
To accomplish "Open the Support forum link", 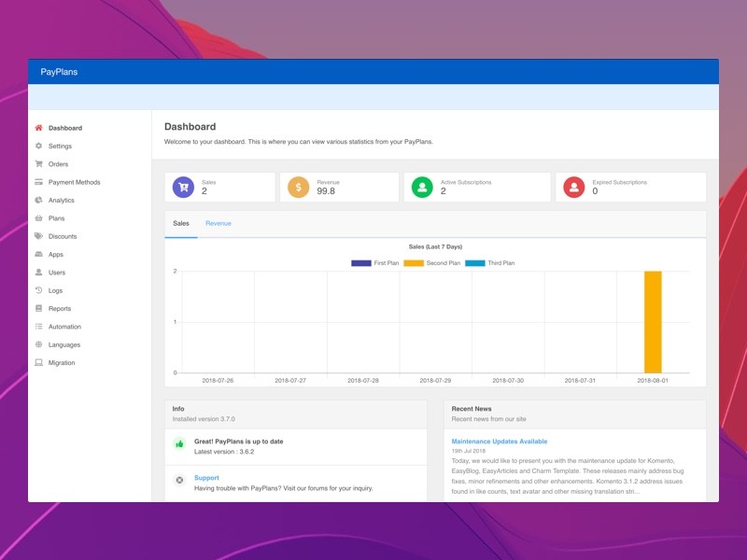I will pyautogui.click(x=206, y=478).
